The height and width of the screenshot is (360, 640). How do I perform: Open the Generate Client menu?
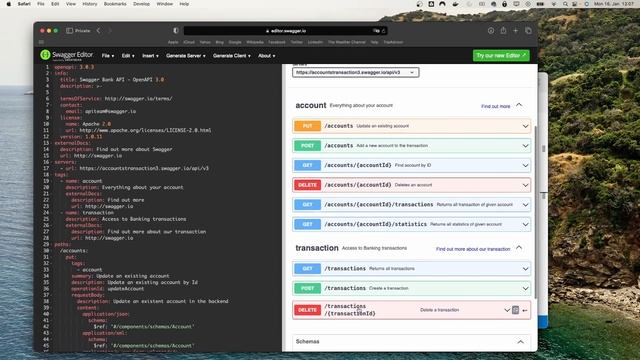click(x=231, y=56)
